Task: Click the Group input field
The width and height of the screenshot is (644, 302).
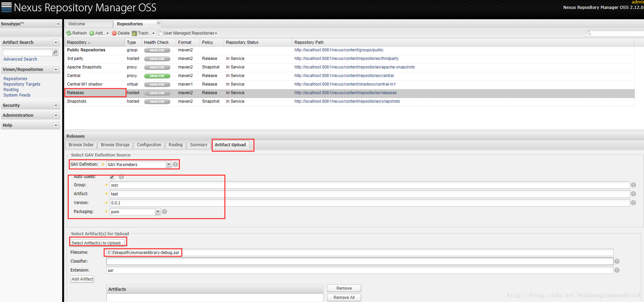Action: click(370, 185)
